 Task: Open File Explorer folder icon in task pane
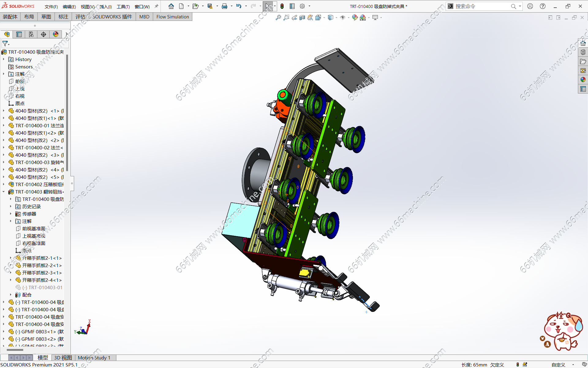pos(583,61)
